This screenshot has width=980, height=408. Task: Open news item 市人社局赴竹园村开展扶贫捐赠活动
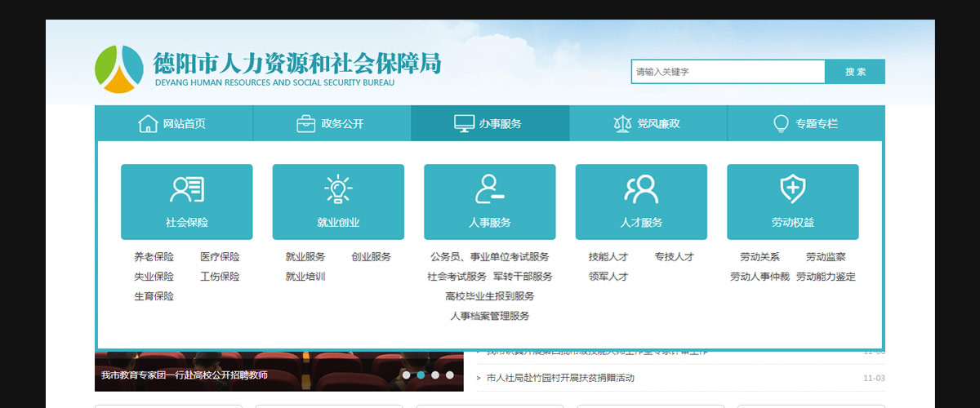click(x=560, y=378)
